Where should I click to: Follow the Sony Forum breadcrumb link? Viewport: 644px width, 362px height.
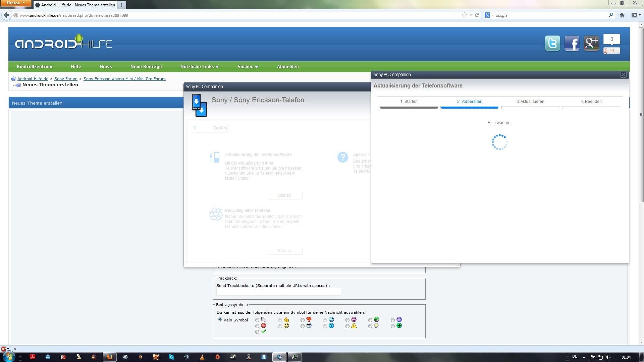[66, 79]
